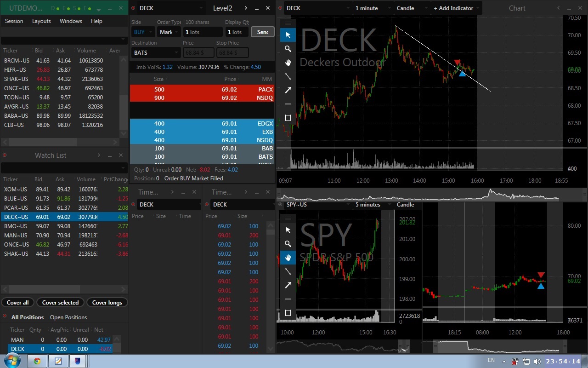Toggle the red link dot next to the SPY~US chart

[x=280, y=204]
